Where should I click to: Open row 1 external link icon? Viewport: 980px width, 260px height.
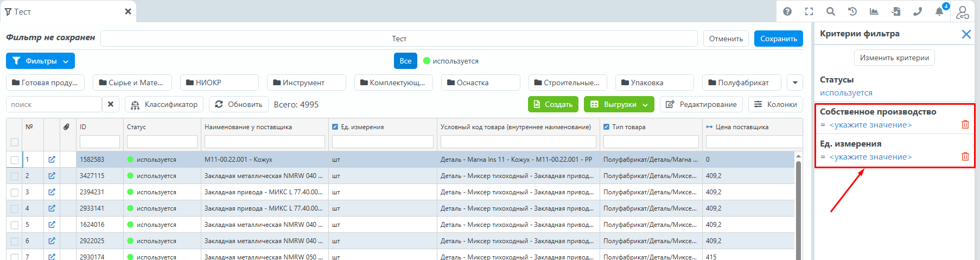click(x=52, y=160)
